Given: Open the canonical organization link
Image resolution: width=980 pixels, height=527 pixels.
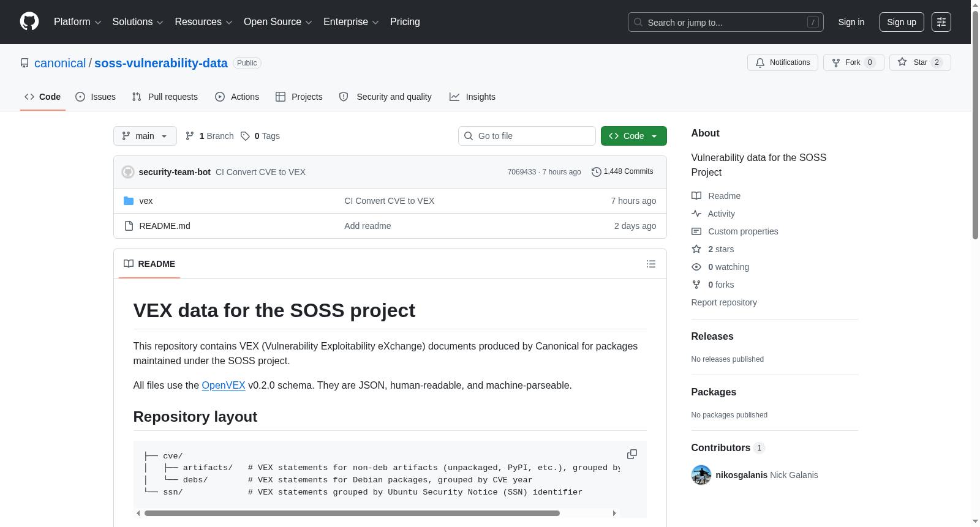Looking at the screenshot, I should (x=60, y=63).
